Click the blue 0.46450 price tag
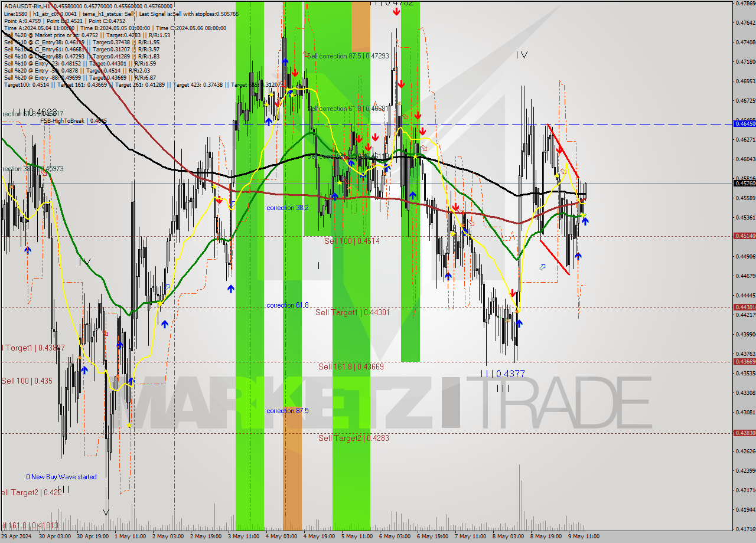 coord(744,123)
